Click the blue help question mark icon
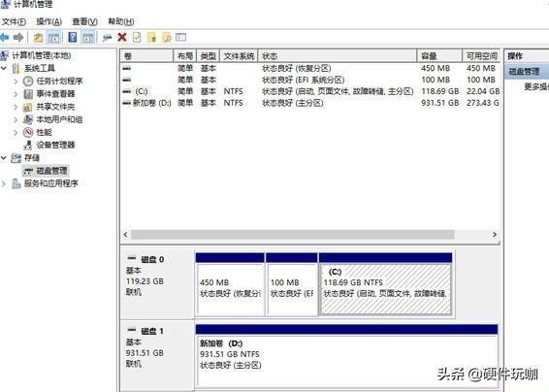The width and height of the screenshot is (549, 392). [72, 37]
